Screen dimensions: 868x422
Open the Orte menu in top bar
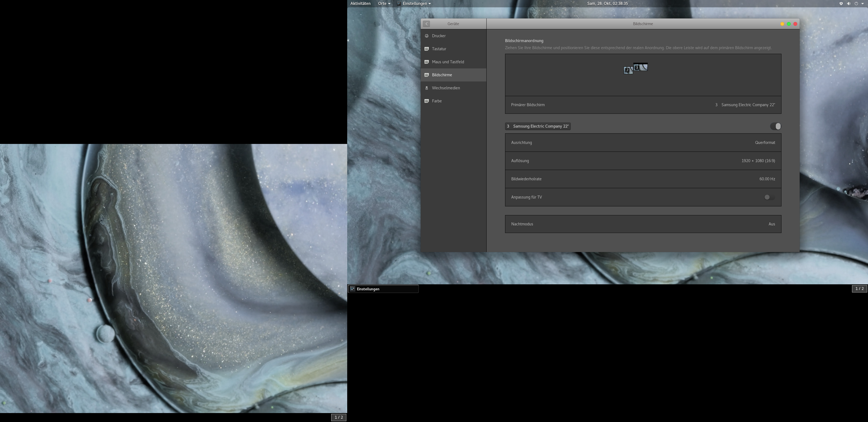pyautogui.click(x=384, y=3)
